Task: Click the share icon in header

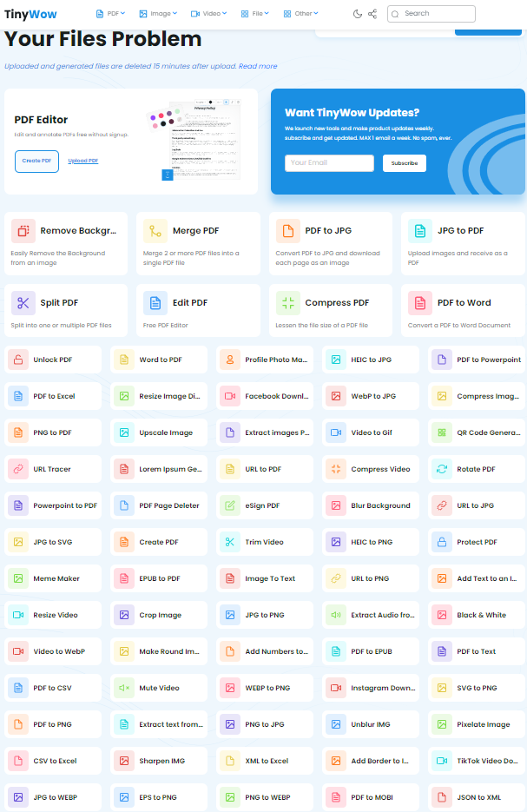Action: coord(372,14)
